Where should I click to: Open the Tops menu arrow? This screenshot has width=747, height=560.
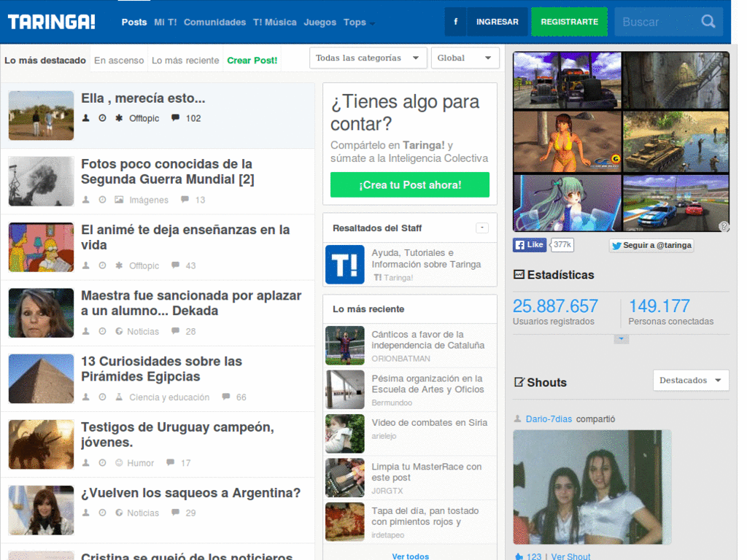[372, 23]
